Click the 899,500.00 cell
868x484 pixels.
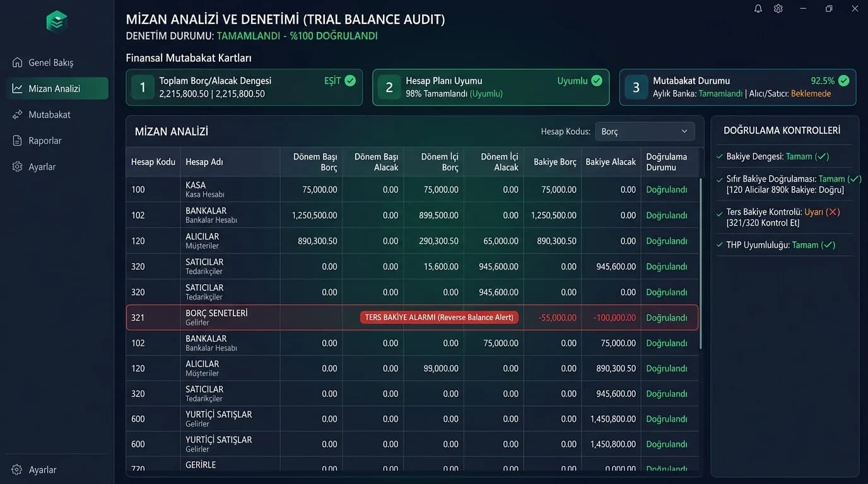pyautogui.click(x=438, y=216)
